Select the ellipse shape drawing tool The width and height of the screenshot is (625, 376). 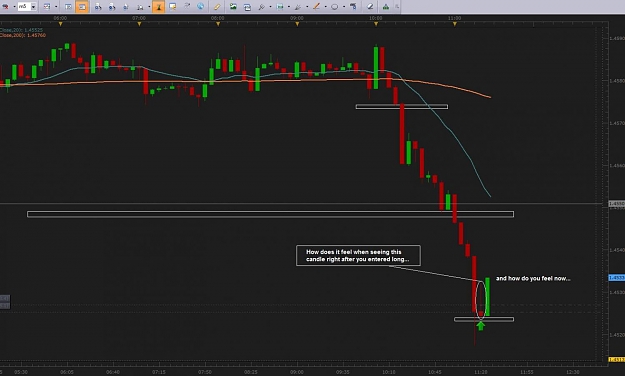tap(334, 7)
